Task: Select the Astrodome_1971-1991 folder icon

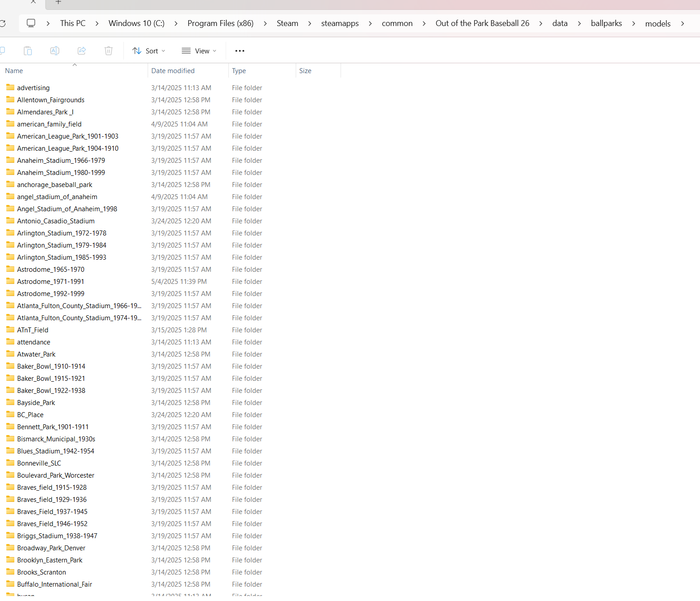Action: click(x=10, y=281)
